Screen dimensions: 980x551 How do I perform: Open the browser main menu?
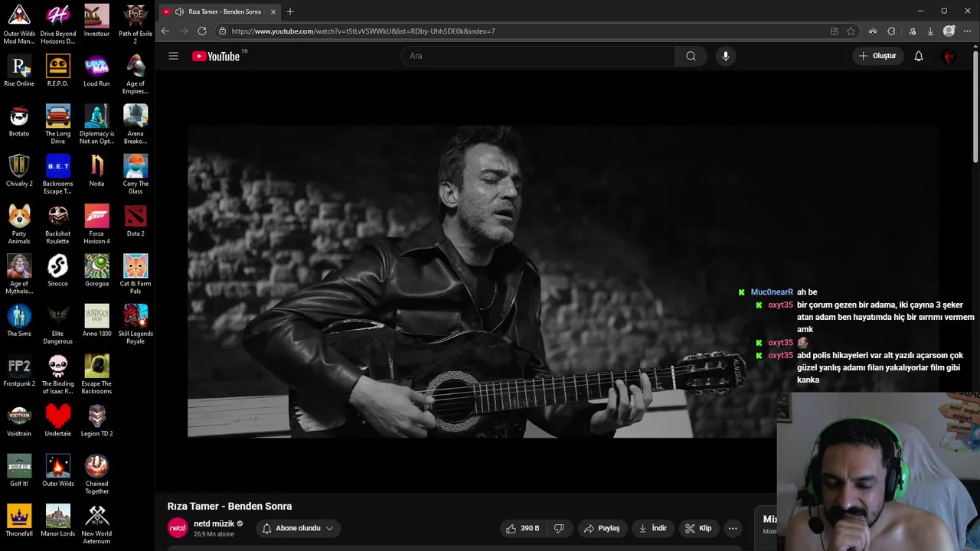(968, 31)
